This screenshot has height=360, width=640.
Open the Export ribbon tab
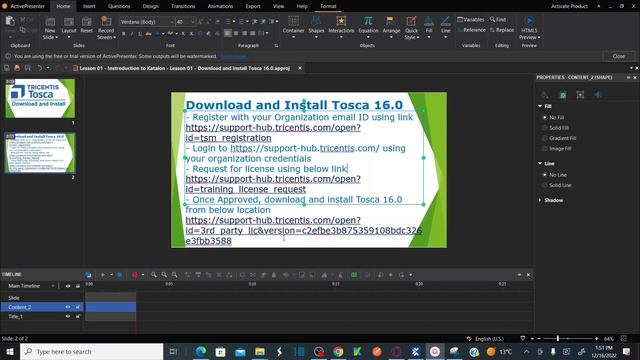[x=253, y=6]
